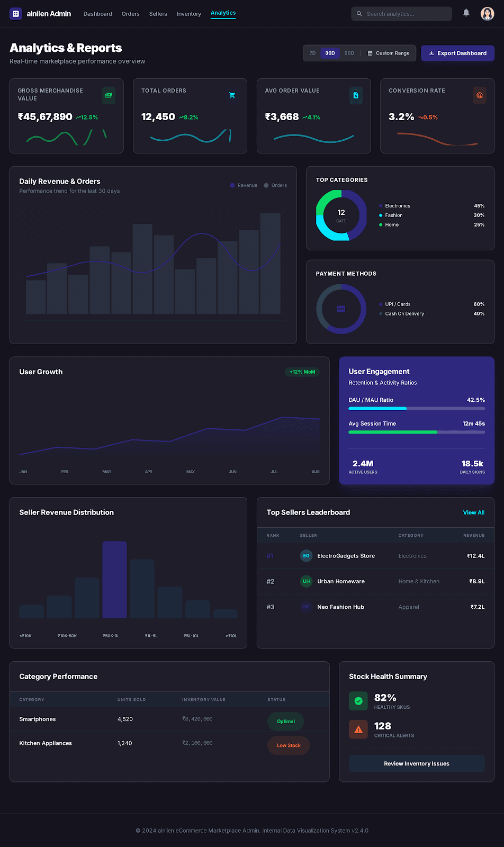This screenshot has height=847, width=504.
Task: Toggle the Orders legend in chart
Action: click(x=275, y=185)
